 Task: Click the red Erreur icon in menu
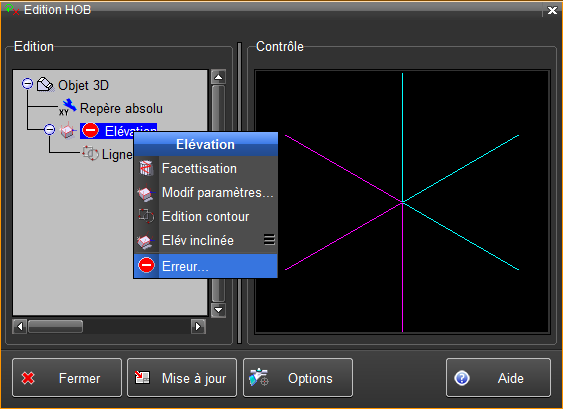(x=146, y=266)
